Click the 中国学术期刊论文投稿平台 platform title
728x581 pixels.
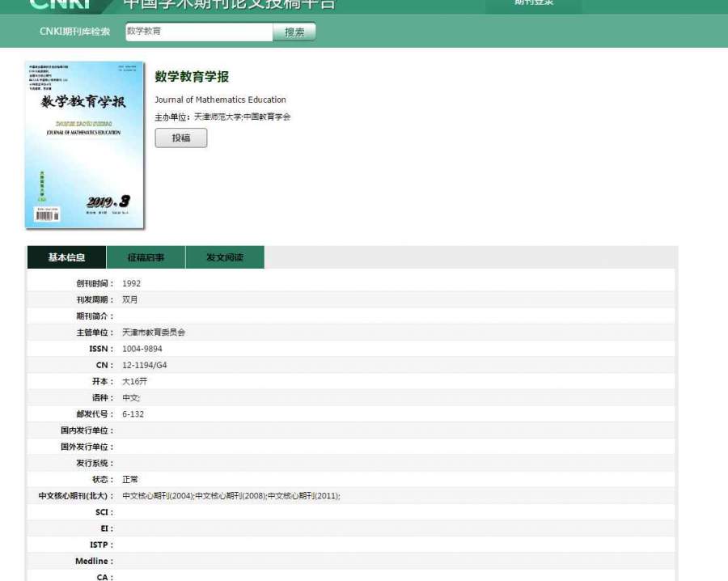(229, 5)
